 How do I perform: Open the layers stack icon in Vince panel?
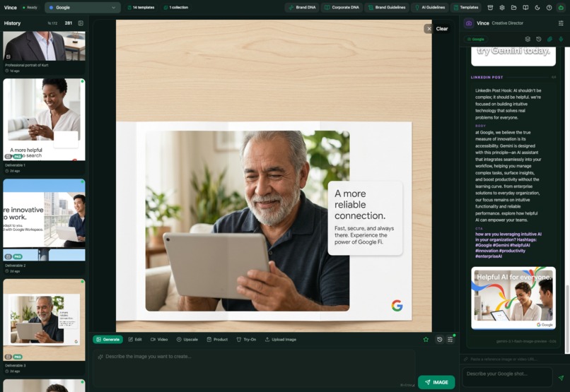pos(528,39)
